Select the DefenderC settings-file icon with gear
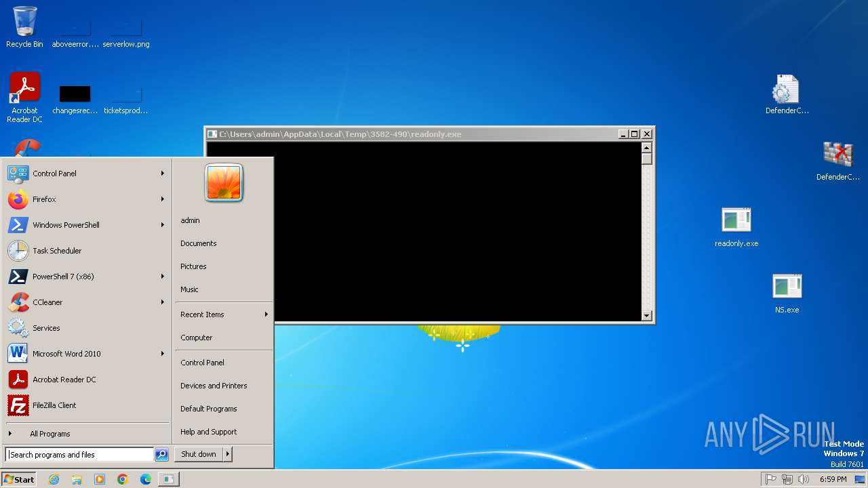Screen dimensions: 868x488 pyautogui.click(x=787, y=94)
